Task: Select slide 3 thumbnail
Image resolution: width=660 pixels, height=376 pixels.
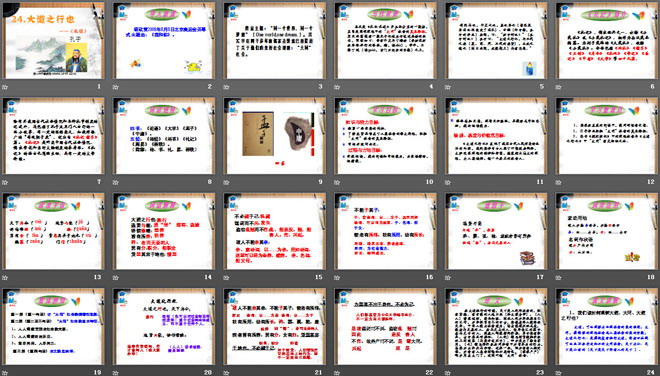Action: tap(274, 40)
